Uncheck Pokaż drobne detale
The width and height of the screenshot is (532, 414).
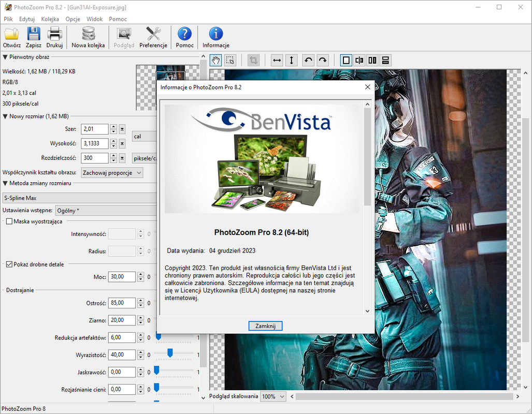coord(9,264)
